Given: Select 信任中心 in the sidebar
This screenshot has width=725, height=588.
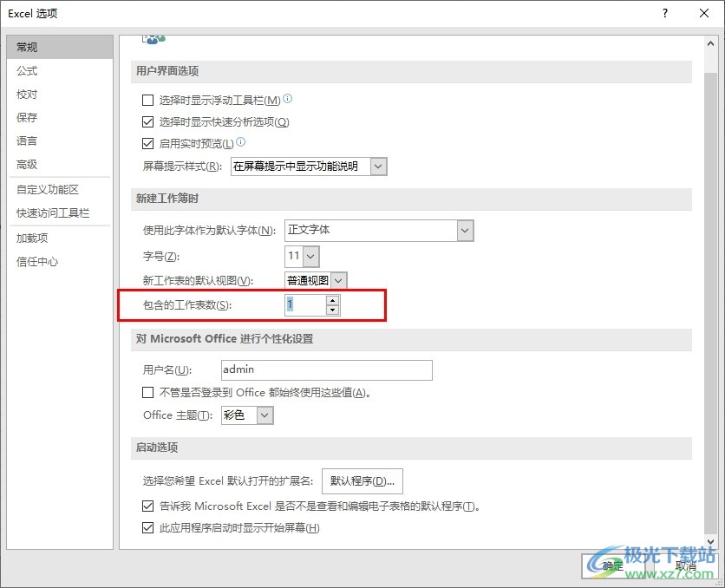Looking at the screenshot, I should point(37,262).
